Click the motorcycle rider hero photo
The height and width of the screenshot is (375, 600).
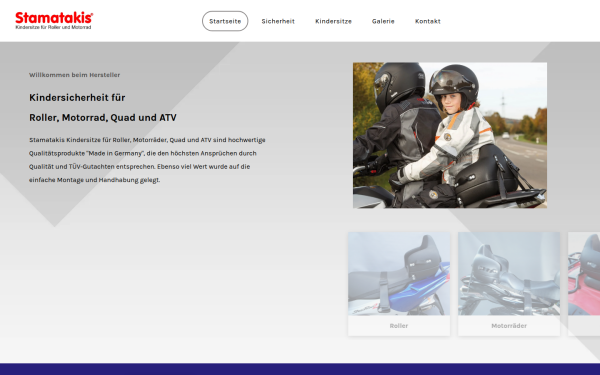450,135
